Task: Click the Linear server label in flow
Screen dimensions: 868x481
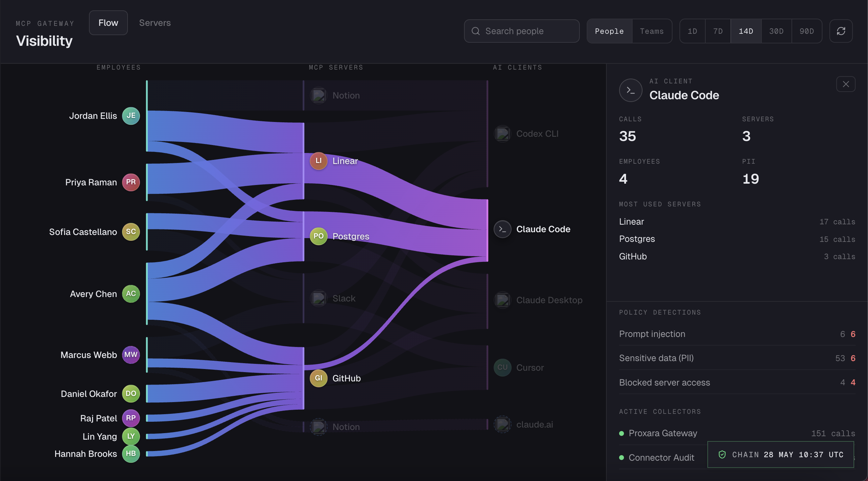Action: coord(345,161)
